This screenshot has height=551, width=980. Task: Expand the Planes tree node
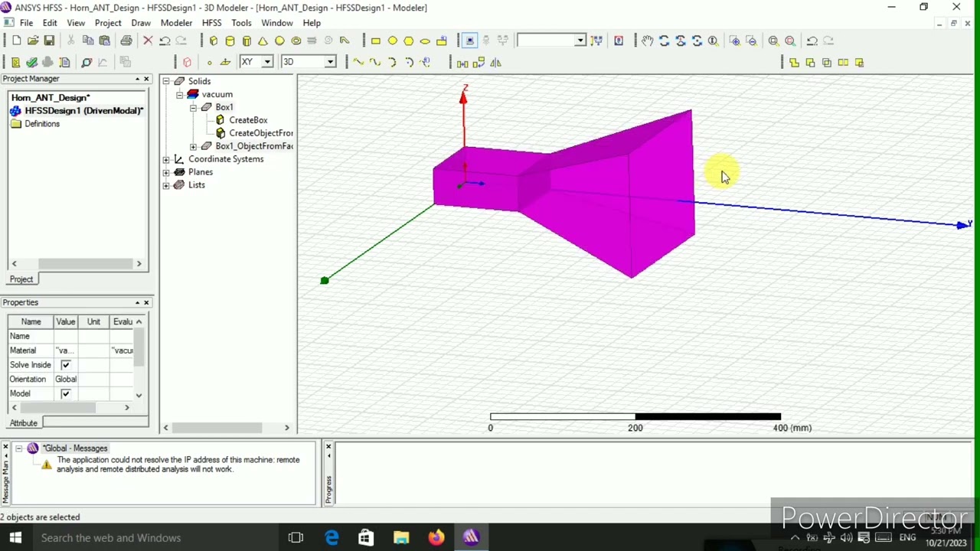[x=166, y=172]
